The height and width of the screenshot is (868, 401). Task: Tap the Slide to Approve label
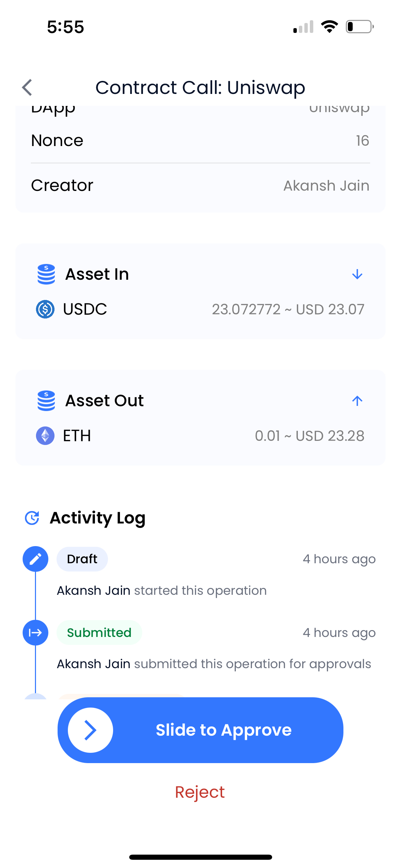tap(224, 730)
